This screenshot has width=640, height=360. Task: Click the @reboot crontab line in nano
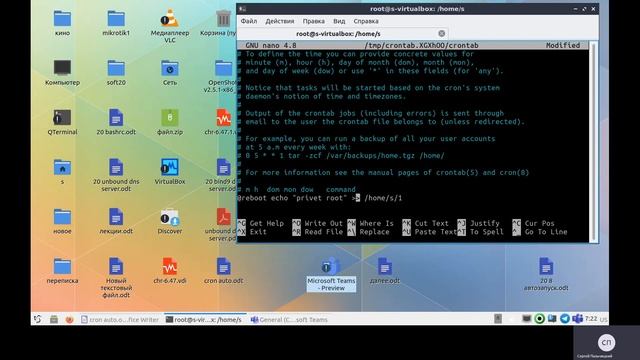pyautogui.click(x=320, y=198)
